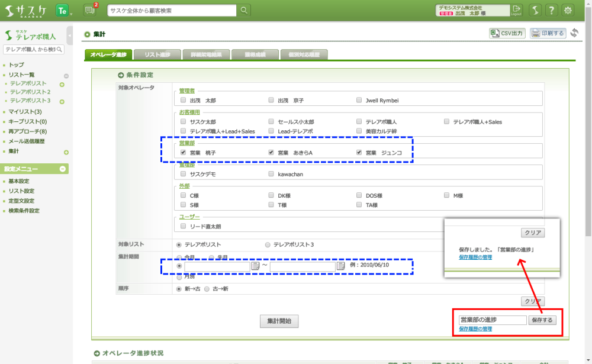Open the help question mark icon
The image size is (592, 364).
point(551,10)
